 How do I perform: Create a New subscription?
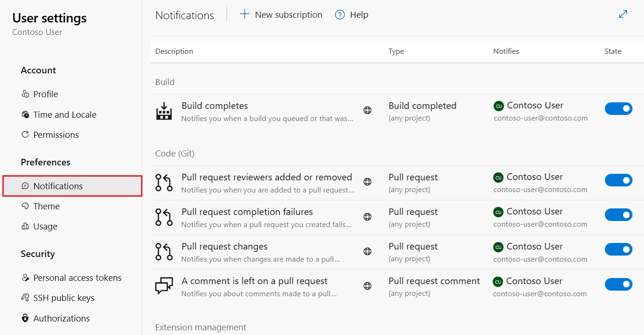pyautogui.click(x=281, y=14)
